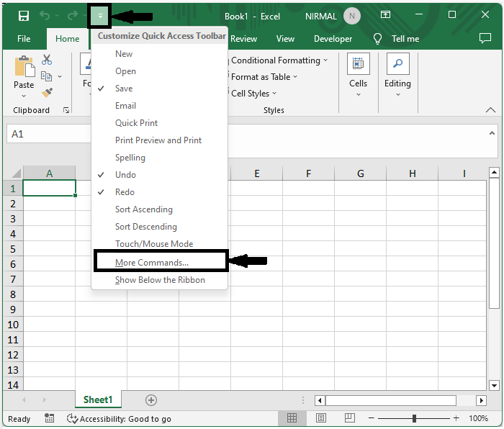The image size is (504, 429).
Task: Enable Quick Print in the menu
Action: tap(159, 123)
